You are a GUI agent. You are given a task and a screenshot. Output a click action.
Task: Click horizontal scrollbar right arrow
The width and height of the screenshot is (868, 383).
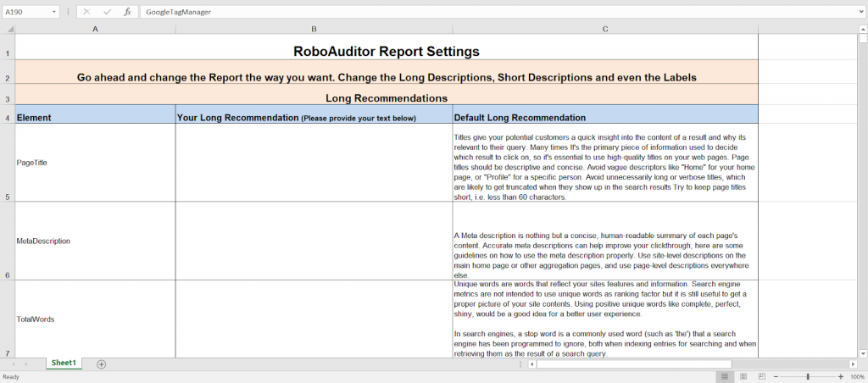853,364
